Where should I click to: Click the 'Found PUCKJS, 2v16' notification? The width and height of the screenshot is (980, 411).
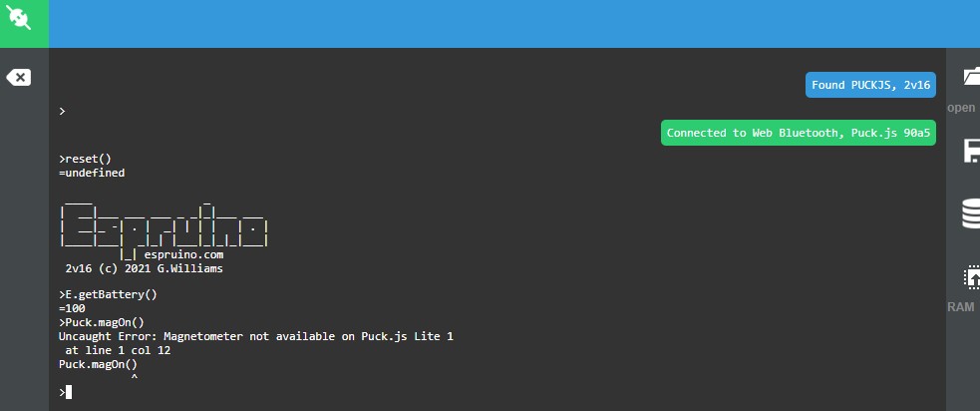(x=870, y=85)
